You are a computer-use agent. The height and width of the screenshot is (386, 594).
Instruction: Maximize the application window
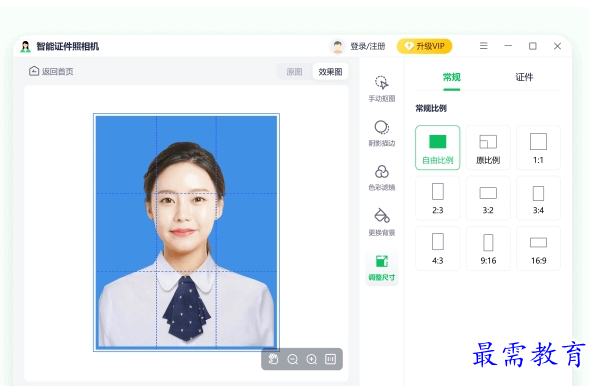click(x=533, y=46)
